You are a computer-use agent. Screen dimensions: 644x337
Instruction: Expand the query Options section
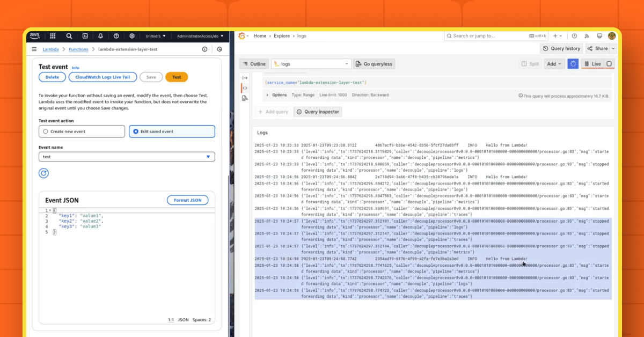(x=280, y=94)
